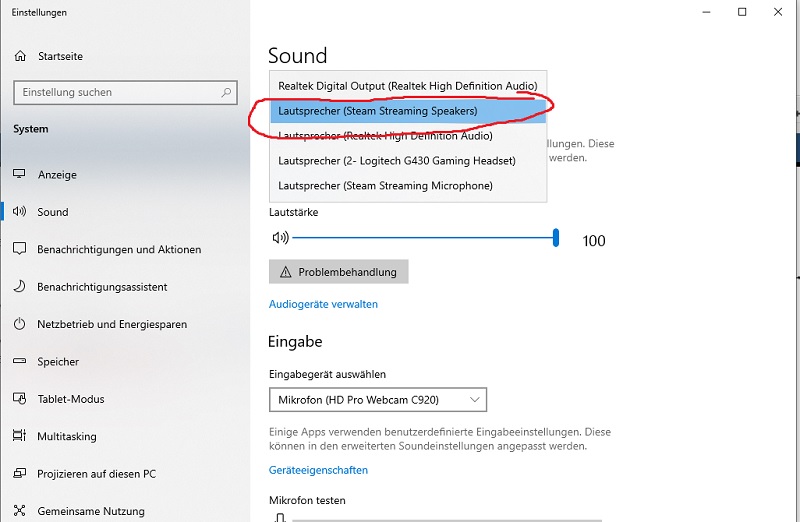This screenshot has height=522, width=800.
Task: Open Projizieren auf diesen PC page
Action: pos(125,474)
